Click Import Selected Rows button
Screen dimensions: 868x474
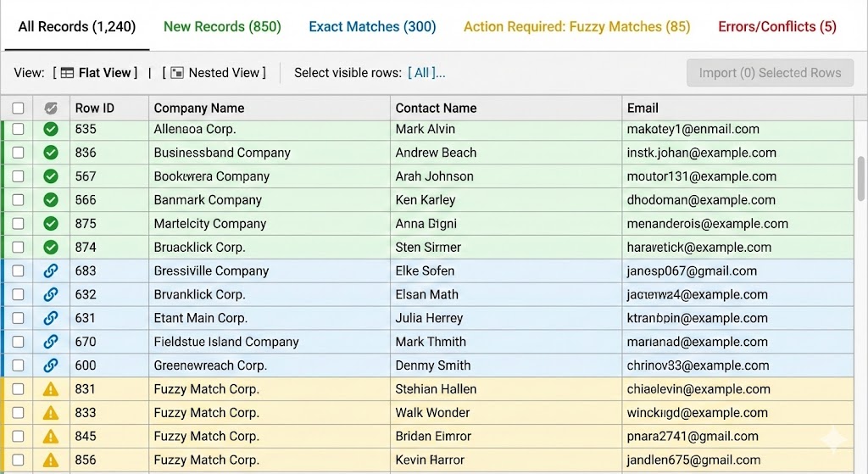[770, 73]
